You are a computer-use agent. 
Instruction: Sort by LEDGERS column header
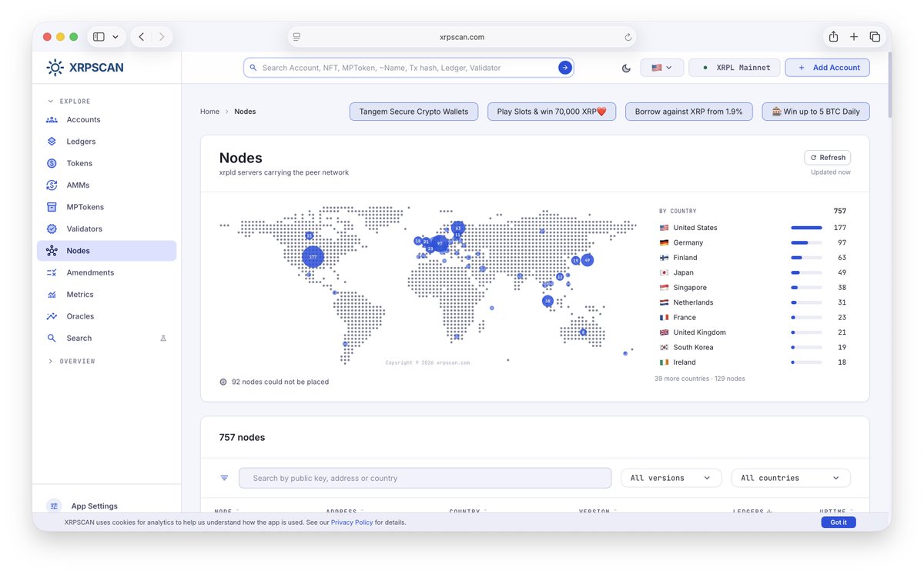(752, 512)
